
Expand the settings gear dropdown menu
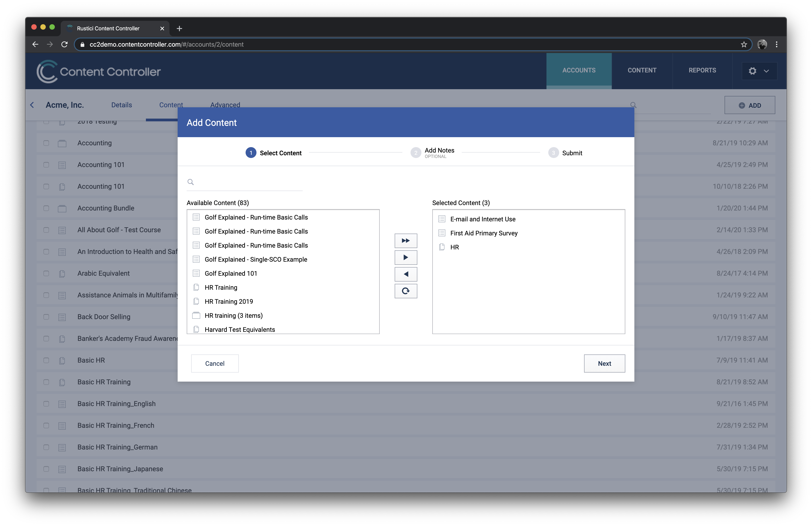759,71
